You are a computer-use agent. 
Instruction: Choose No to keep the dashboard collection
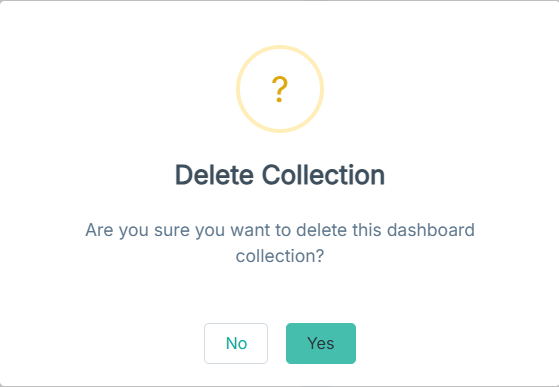[x=236, y=344]
